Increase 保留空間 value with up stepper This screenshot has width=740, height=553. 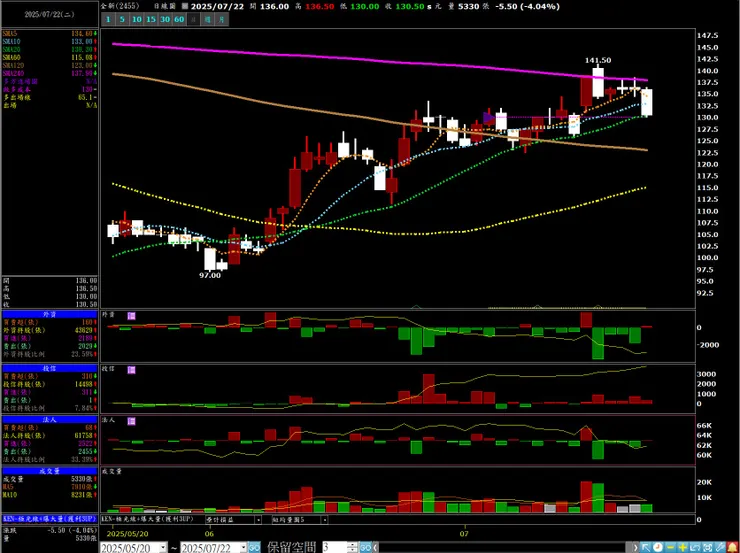353,545
